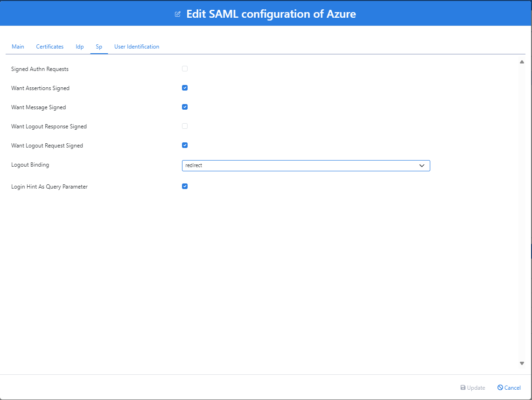Viewport: 532px width, 400px height.
Task: Click the slashed circle icon on Cancel button
Action: [500, 387]
